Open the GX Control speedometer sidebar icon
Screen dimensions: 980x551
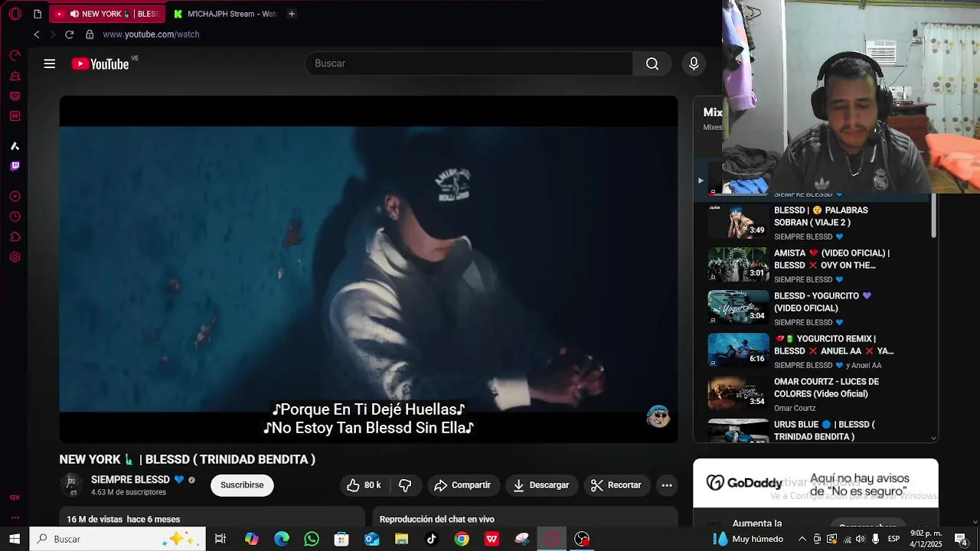coord(15,55)
